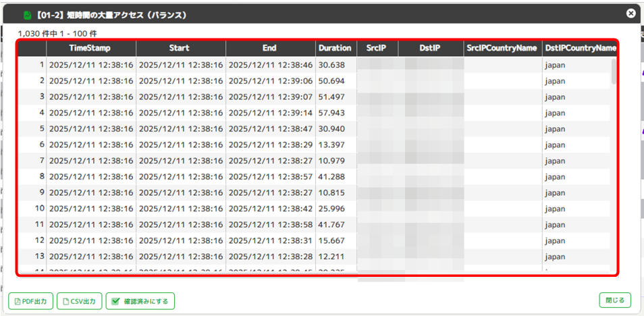Click japan cell in row 1
Viewport: 644px width, 316px height.
pyautogui.click(x=556, y=65)
